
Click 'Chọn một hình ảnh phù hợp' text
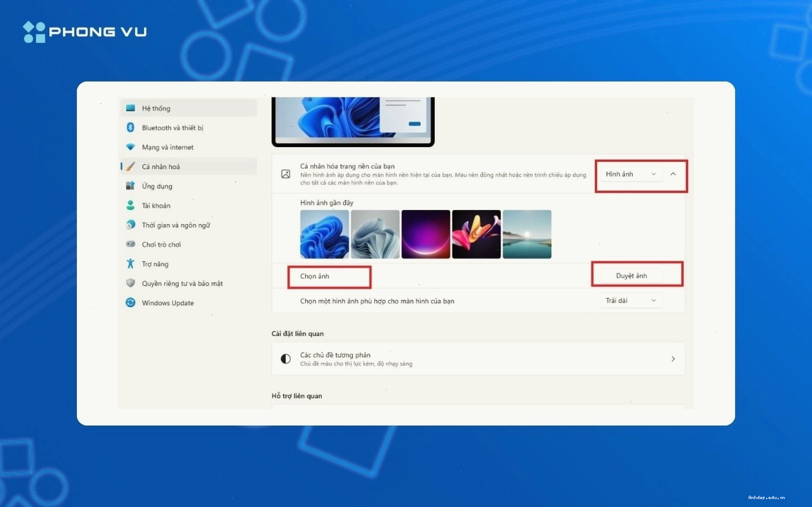coord(377,301)
